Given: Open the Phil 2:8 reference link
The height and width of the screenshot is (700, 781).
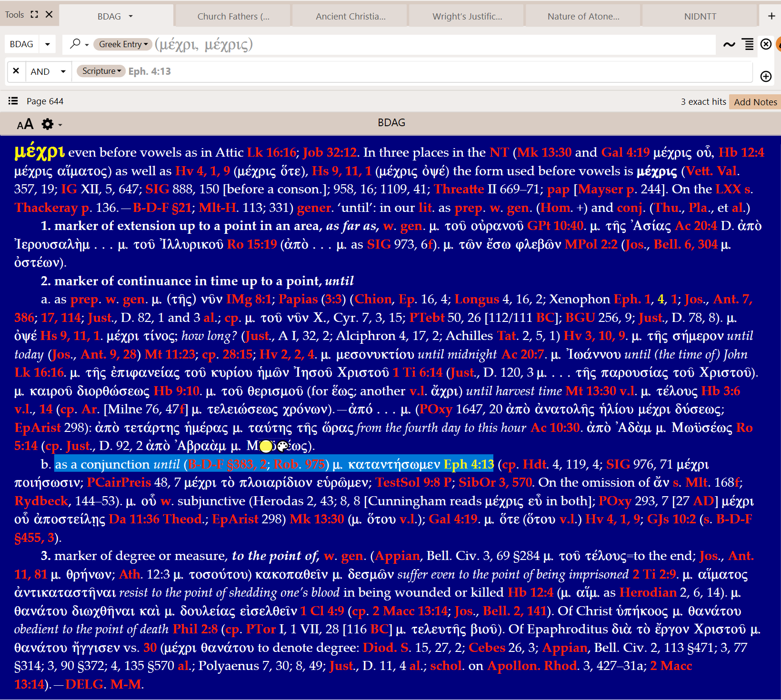Looking at the screenshot, I should click(x=195, y=629).
